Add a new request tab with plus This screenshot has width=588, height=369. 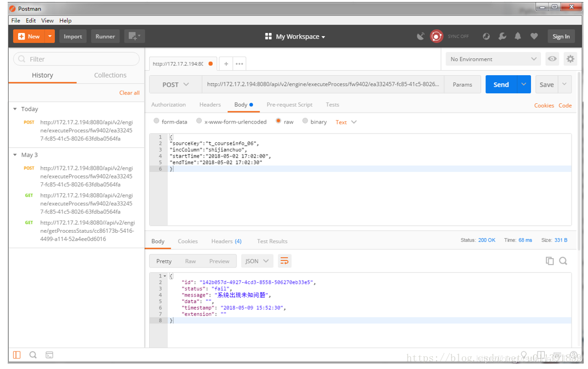pyautogui.click(x=226, y=64)
